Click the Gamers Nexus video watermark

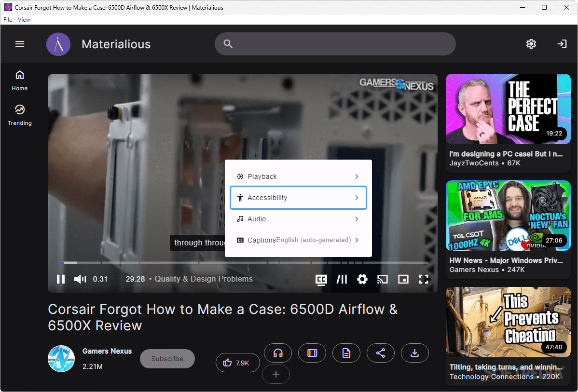pos(396,84)
